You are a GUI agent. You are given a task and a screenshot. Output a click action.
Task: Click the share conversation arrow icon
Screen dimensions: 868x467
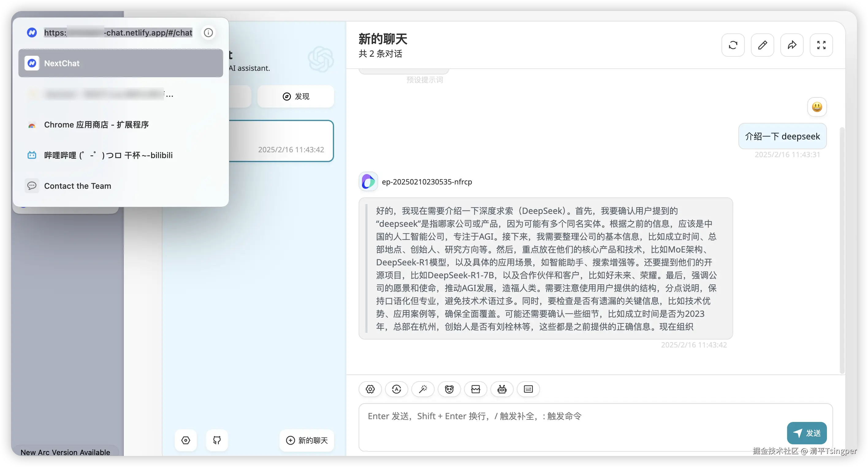[792, 45]
